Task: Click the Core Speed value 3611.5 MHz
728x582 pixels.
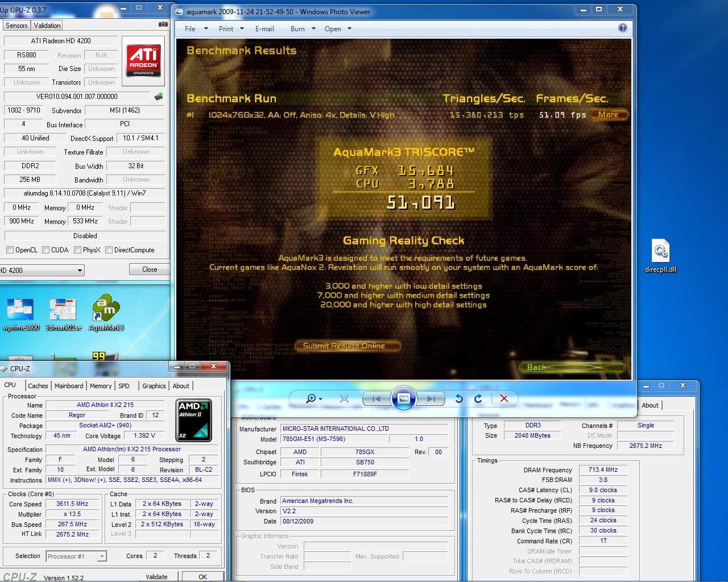Action: (x=72, y=504)
